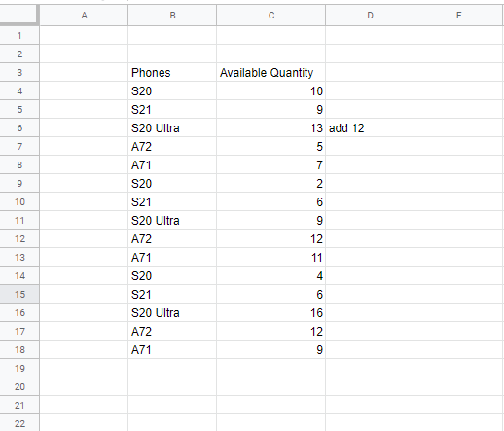
Task: Click quantity 2 in row 9
Action: [271, 183]
